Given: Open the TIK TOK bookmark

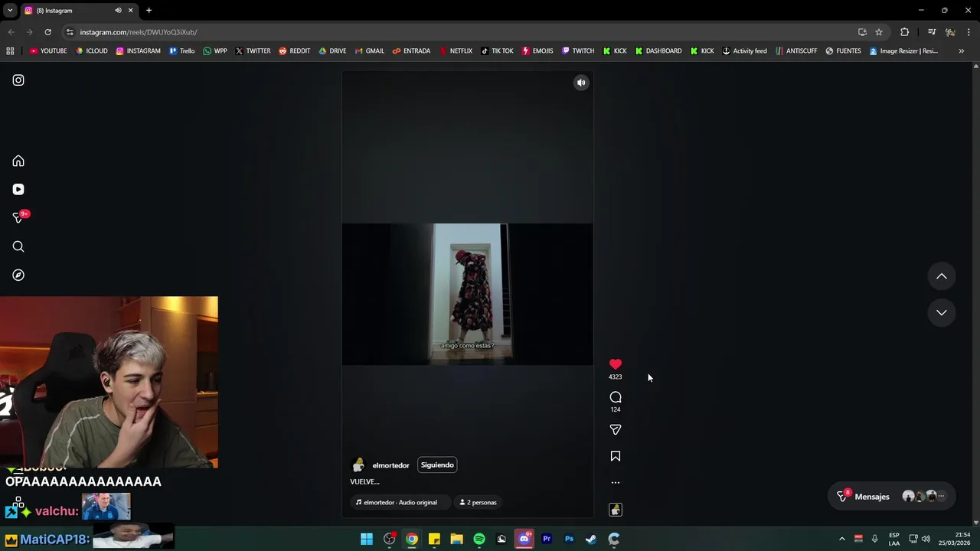Looking at the screenshot, I should (497, 51).
